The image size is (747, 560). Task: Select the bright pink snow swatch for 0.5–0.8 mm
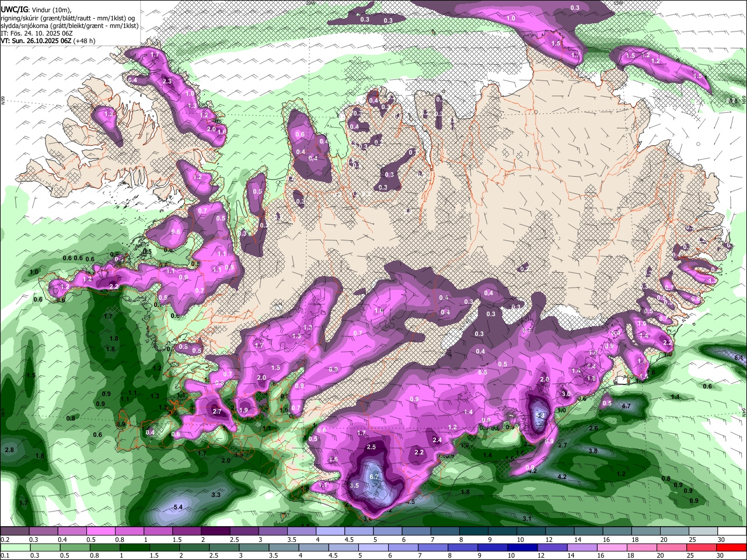pos(101,531)
